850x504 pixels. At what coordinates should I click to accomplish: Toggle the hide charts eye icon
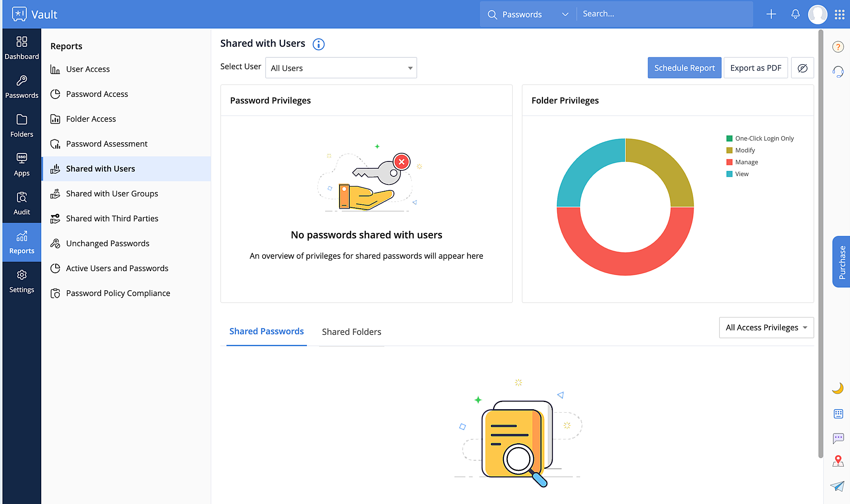(802, 68)
